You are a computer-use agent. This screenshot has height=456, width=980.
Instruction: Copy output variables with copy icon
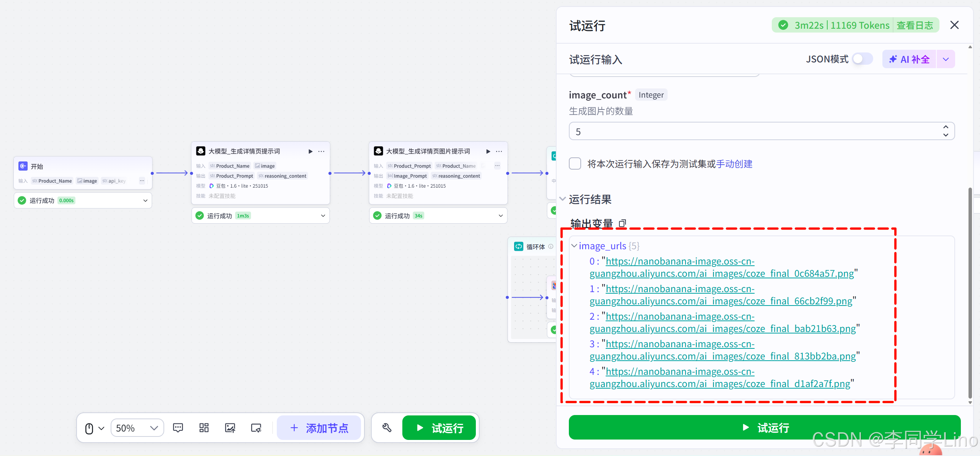pyautogui.click(x=622, y=223)
